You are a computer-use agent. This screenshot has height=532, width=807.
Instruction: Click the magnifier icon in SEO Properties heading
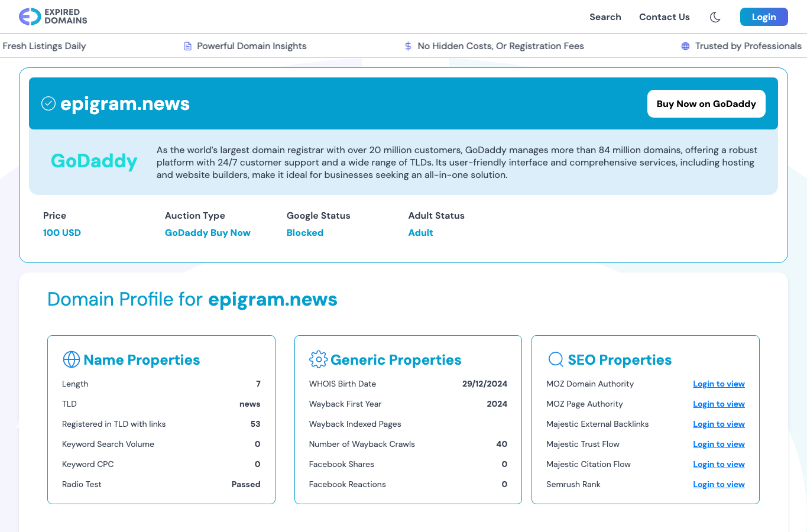[556, 359]
